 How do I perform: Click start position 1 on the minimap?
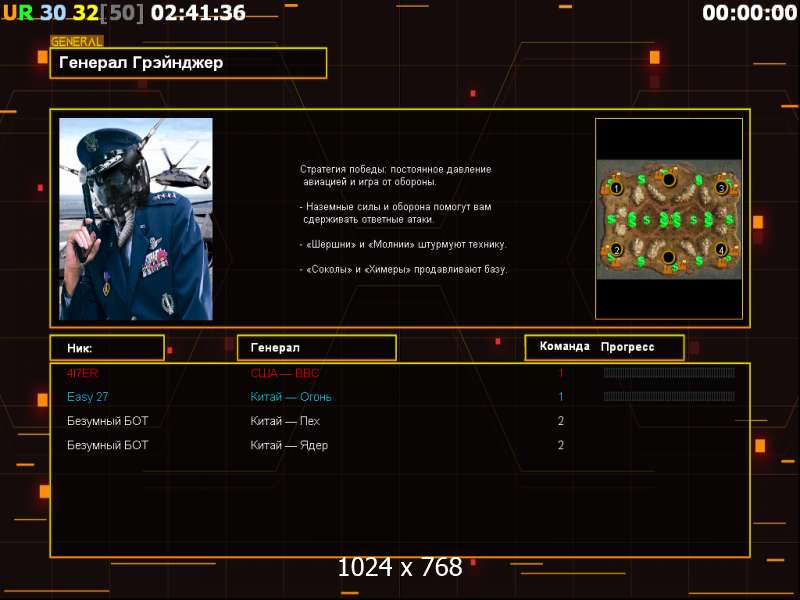[x=616, y=188]
